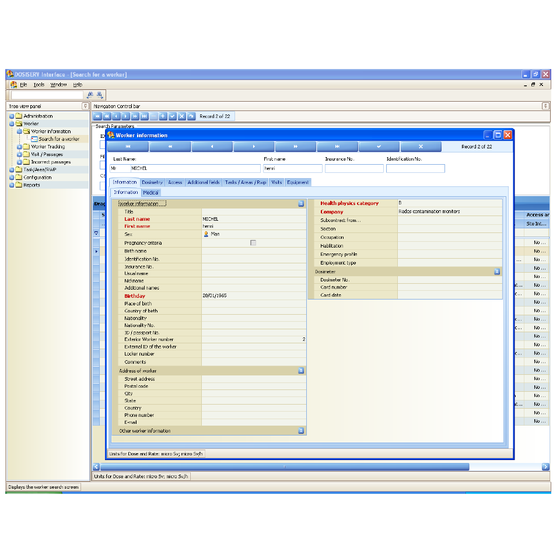Image resolution: width=560 pixels, height=560 pixels.
Task: Collapse the Worker information section
Action: point(301,204)
